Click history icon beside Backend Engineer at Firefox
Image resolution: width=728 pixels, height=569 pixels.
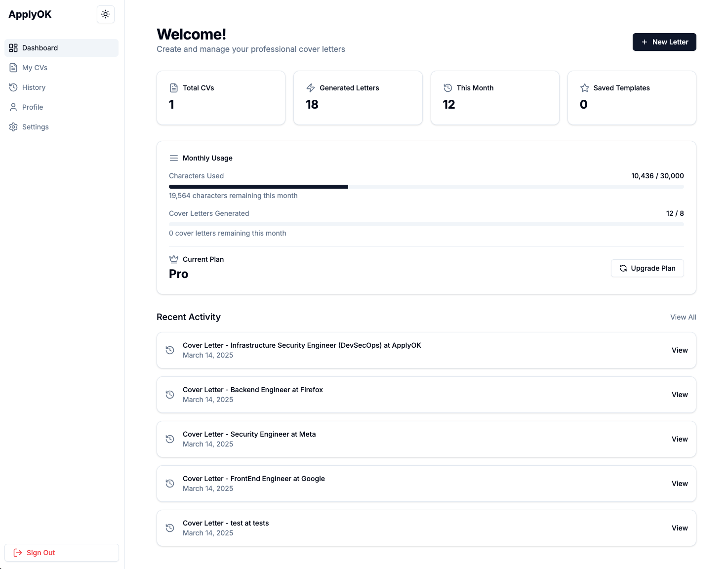tap(170, 395)
